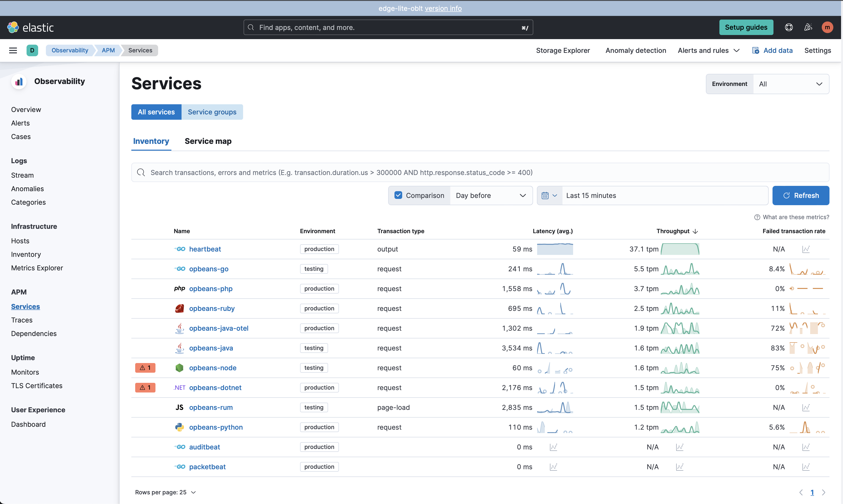The width and height of the screenshot is (843, 504).
Task: Click the Add data icon
Action: [x=755, y=50]
